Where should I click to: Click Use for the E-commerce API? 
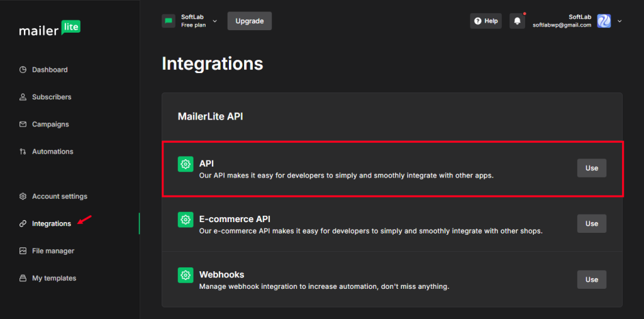[592, 223]
